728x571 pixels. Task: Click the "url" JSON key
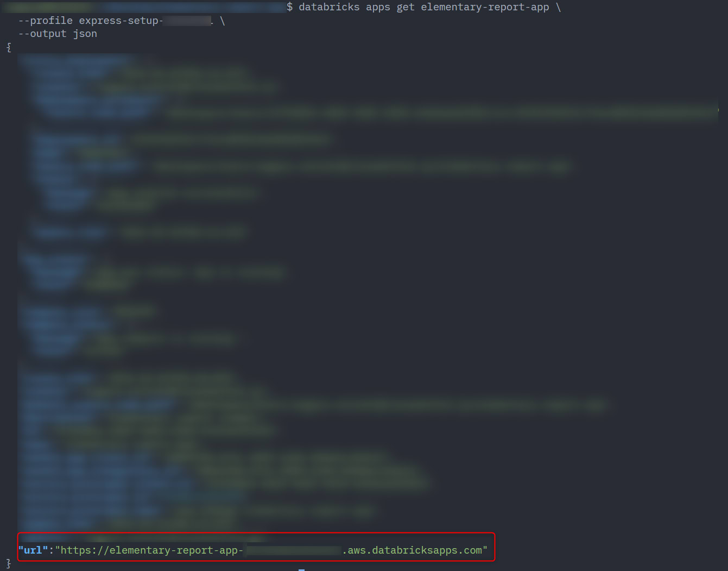(33, 550)
